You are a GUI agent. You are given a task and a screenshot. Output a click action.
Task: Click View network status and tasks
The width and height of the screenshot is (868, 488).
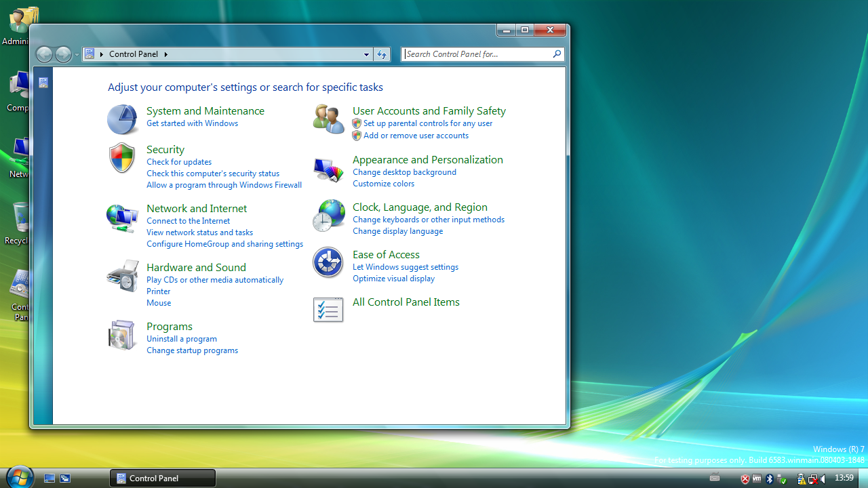coord(199,232)
